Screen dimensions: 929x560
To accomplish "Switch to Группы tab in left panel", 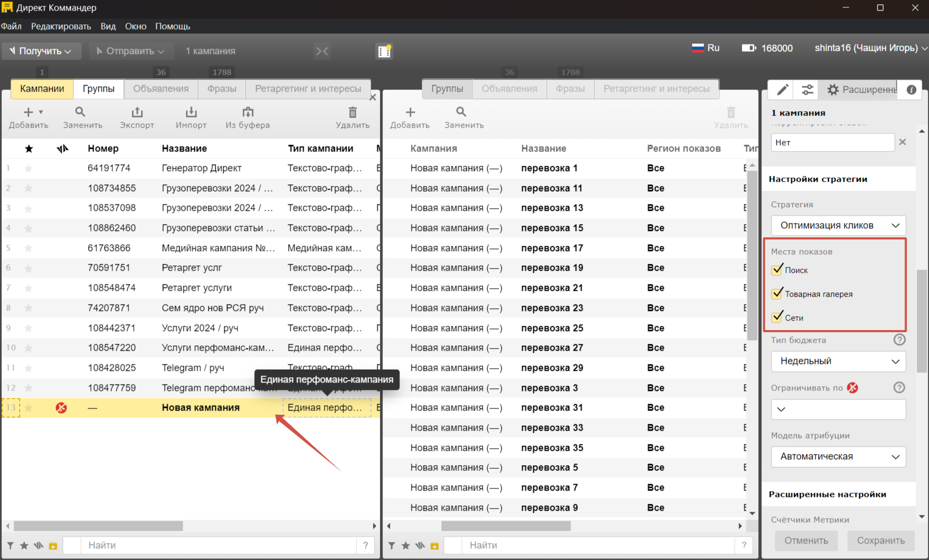I will pos(99,88).
